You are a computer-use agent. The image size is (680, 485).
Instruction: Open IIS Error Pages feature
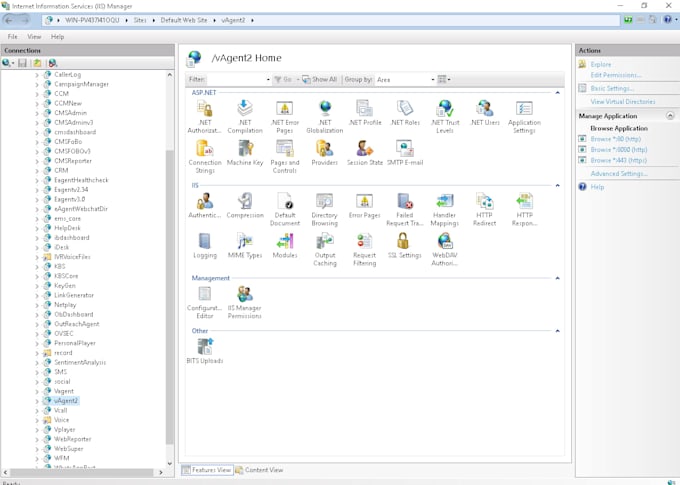click(x=365, y=206)
